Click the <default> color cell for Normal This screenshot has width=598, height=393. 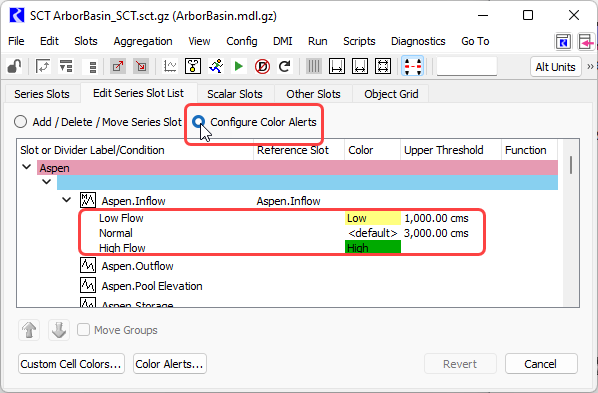[373, 233]
